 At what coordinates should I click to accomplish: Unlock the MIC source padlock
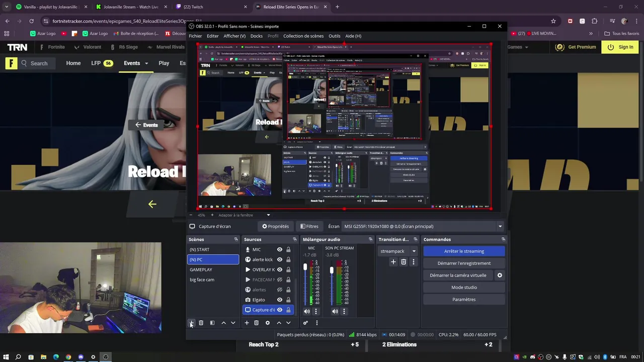click(x=288, y=249)
